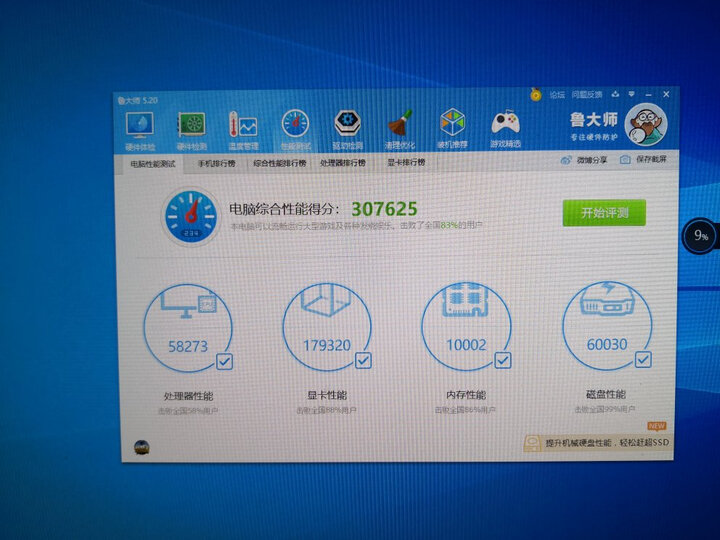Switch to the 手机排行榜 tab
The height and width of the screenshot is (540, 720).
pyautogui.click(x=216, y=163)
